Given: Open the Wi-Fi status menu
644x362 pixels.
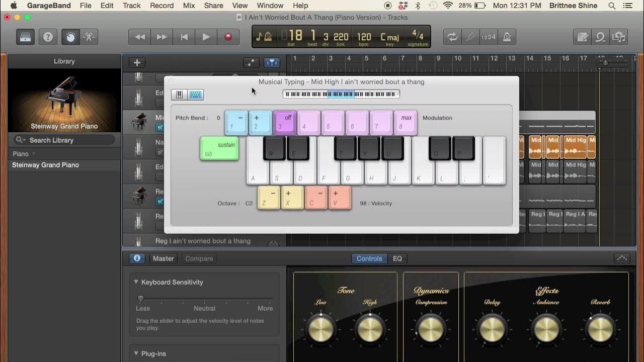Looking at the screenshot, I should (448, 6).
